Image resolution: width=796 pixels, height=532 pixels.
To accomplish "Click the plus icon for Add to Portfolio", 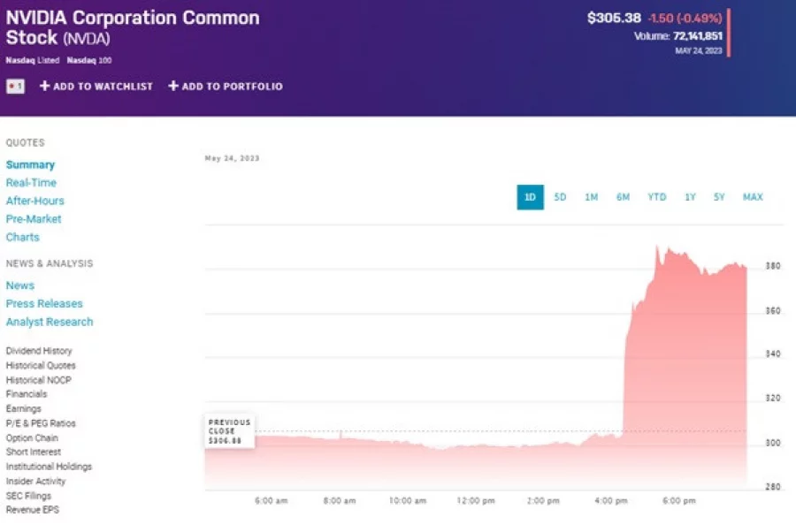I will coord(173,87).
